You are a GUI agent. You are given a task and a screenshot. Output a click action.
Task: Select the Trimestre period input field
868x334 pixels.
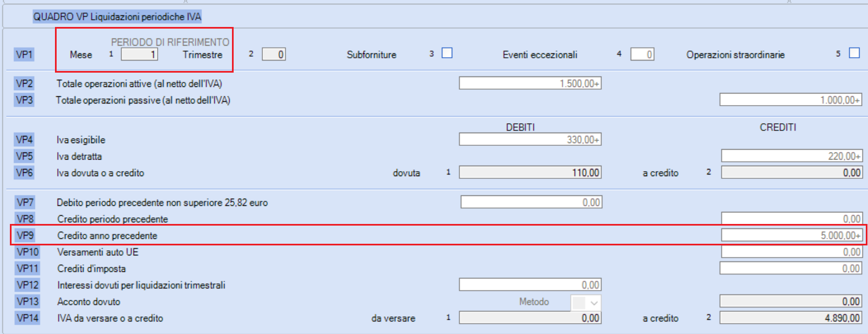pyautogui.click(x=274, y=54)
